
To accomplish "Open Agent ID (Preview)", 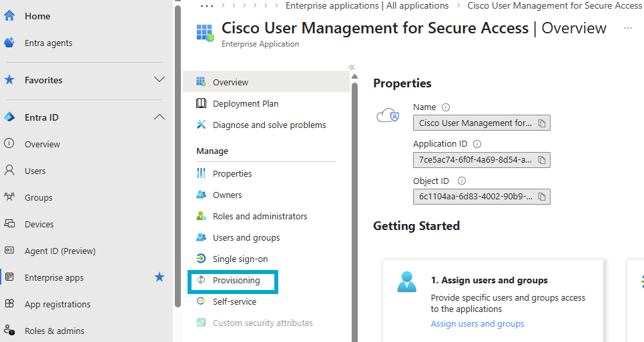I will click(60, 251).
